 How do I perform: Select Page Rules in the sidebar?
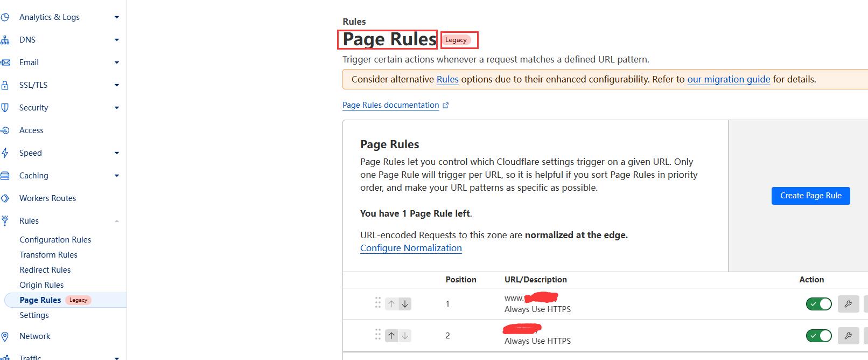[40, 300]
